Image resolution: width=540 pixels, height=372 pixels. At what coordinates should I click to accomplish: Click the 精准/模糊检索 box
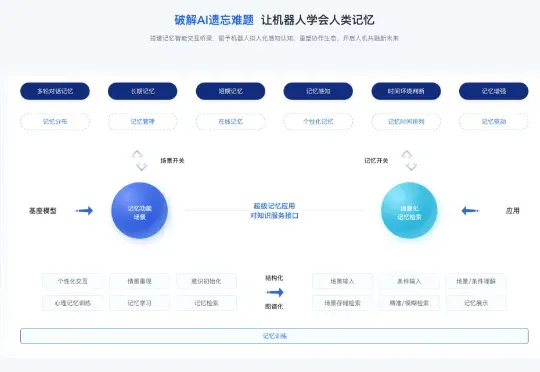click(x=409, y=303)
